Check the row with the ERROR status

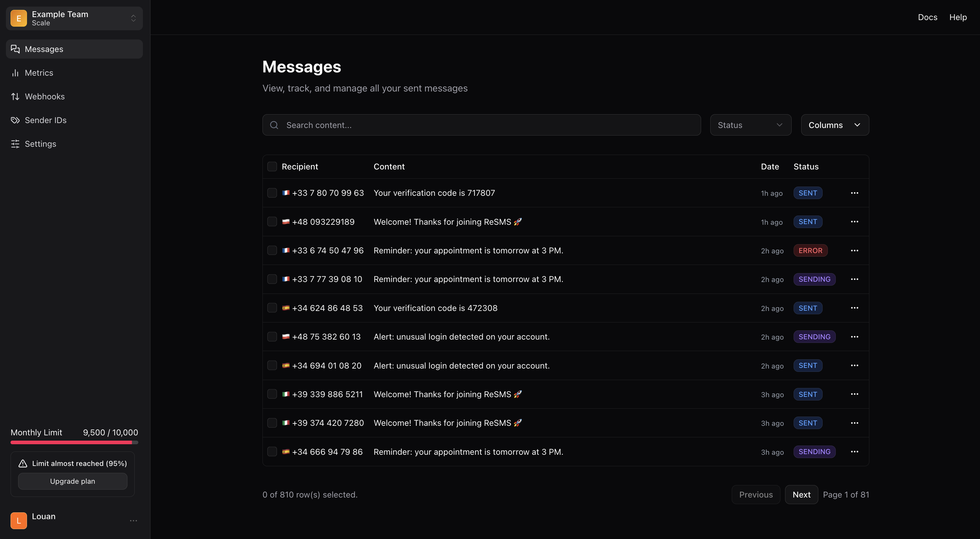(x=272, y=250)
